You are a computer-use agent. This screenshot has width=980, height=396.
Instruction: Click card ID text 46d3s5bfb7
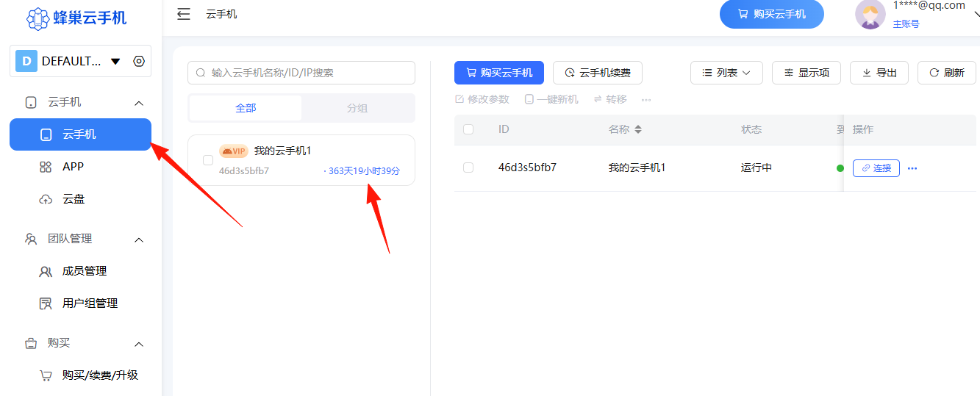(244, 171)
